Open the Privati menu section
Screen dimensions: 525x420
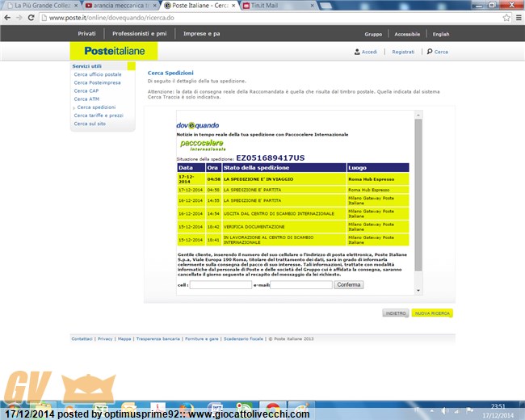[x=86, y=33]
